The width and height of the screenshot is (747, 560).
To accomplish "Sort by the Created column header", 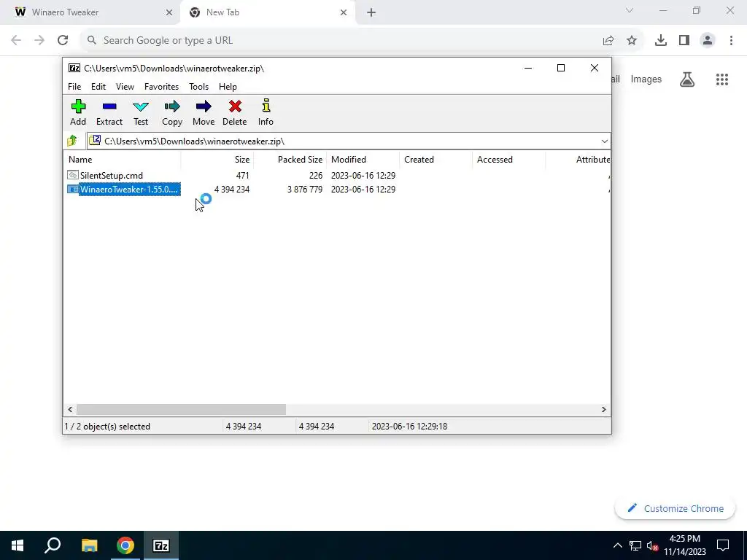I will 436,160.
